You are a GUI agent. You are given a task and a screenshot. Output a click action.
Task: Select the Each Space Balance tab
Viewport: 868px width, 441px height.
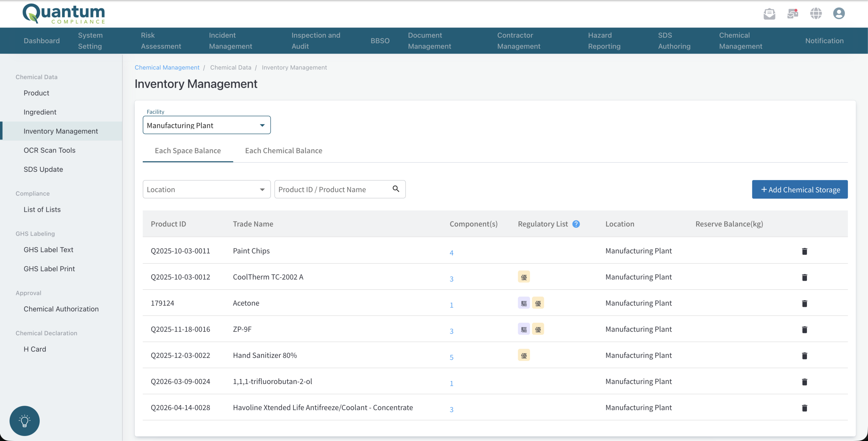pos(188,151)
